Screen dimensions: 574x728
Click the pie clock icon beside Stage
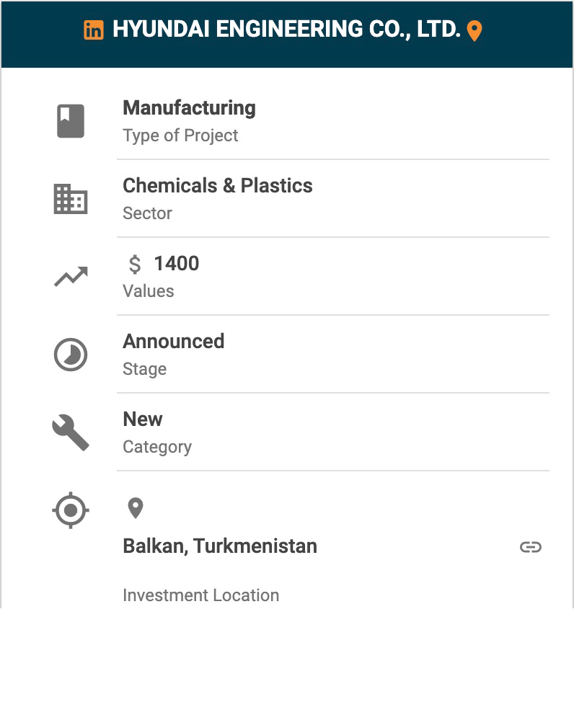click(71, 355)
